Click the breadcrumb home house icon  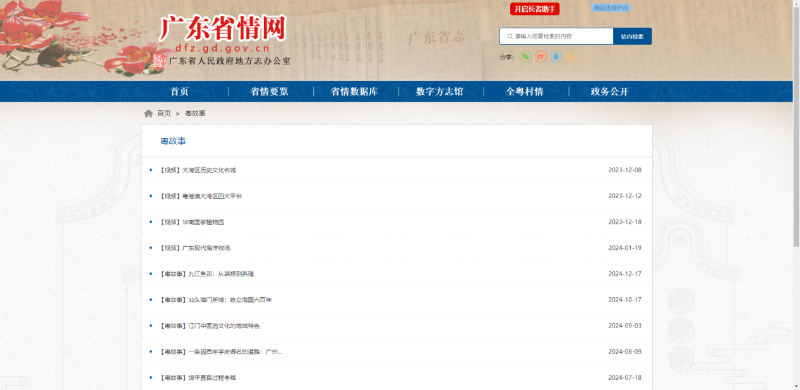click(x=148, y=113)
